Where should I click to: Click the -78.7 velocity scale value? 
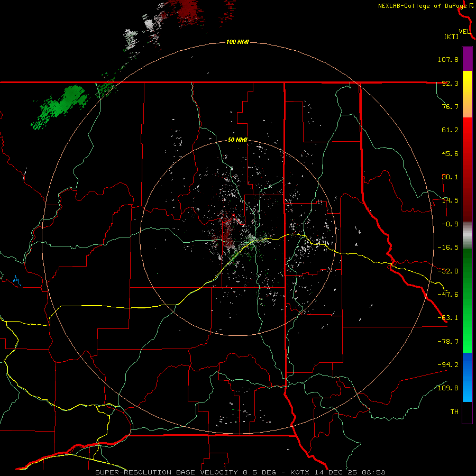pos(448,342)
